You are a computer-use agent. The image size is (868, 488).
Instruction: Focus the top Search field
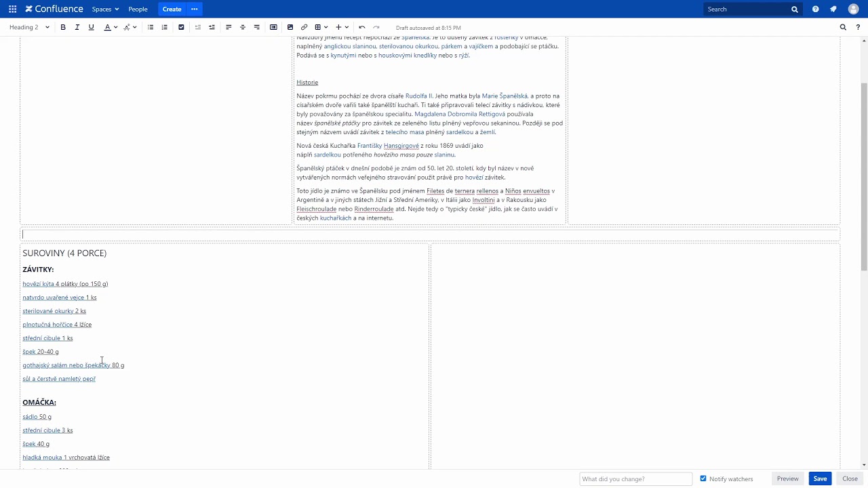(752, 9)
